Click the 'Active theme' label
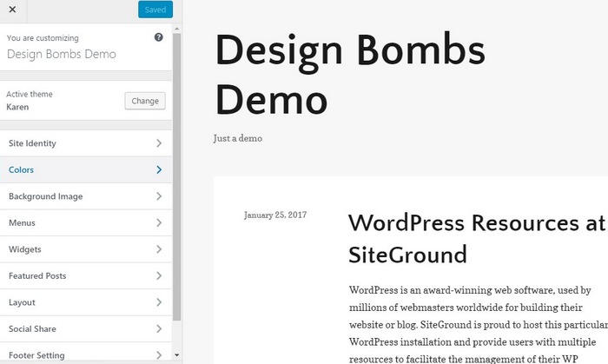608x364 pixels. pyautogui.click(x=30, y=94)
